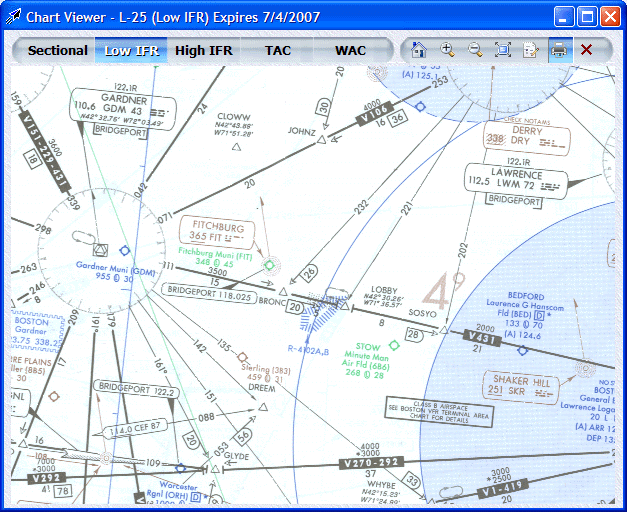Image resolution: width=627 pixels, height=512 pixels.
Task: Open the TAC chart tab
Action: [278, 50]
